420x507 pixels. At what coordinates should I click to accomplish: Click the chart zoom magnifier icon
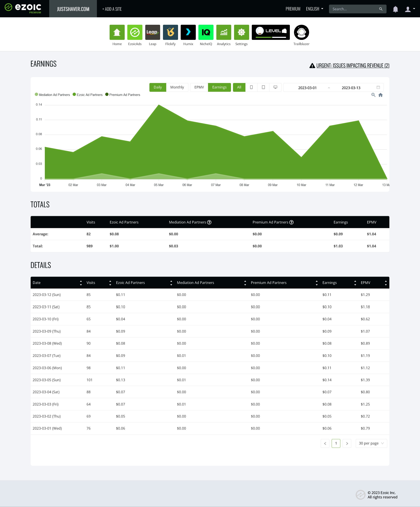tap(373, 95)
